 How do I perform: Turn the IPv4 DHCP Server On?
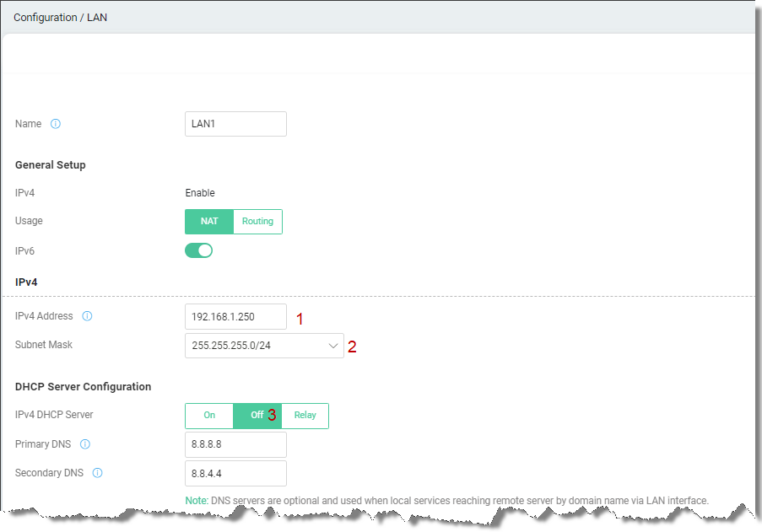209,416
